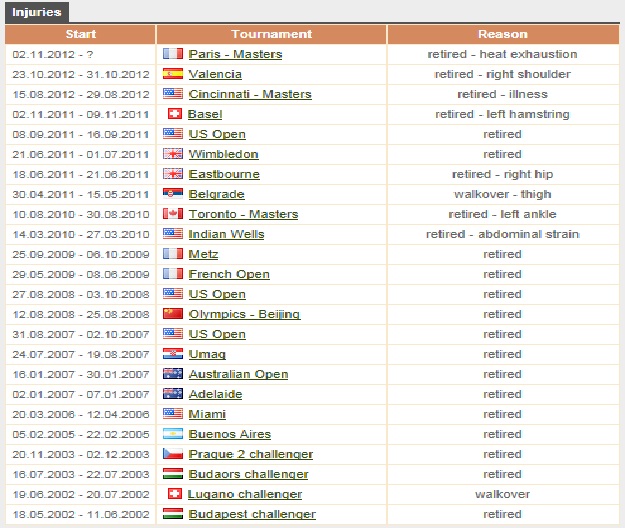Click the Croatian flag beside Umag

173,353
